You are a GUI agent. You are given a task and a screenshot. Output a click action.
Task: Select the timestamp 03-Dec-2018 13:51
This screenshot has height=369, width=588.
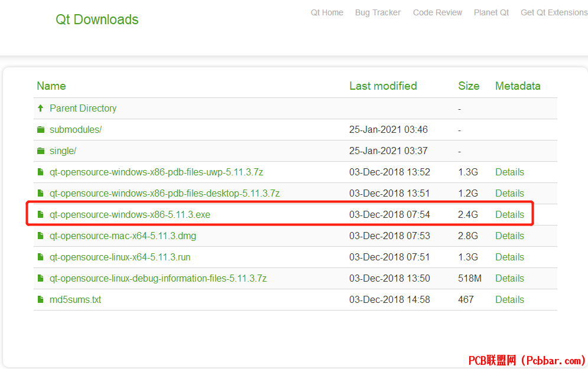[x=389, y=193]
